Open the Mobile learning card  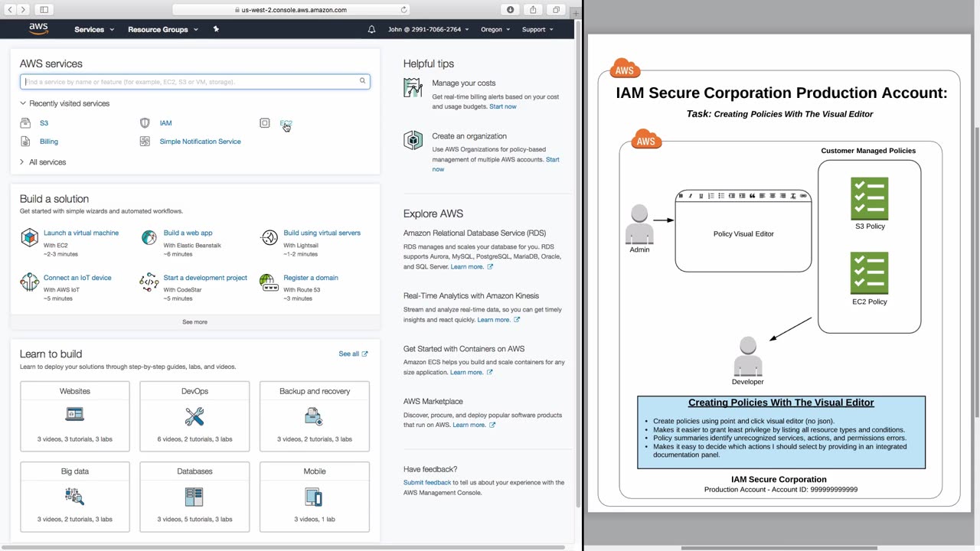(315, 497)
